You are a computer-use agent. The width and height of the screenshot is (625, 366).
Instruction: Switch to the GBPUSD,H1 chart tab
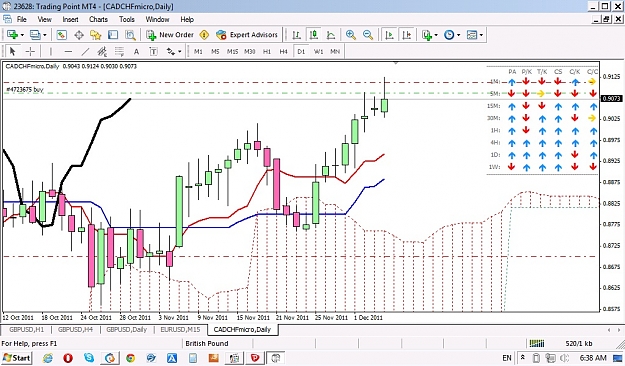click(26, 330)
